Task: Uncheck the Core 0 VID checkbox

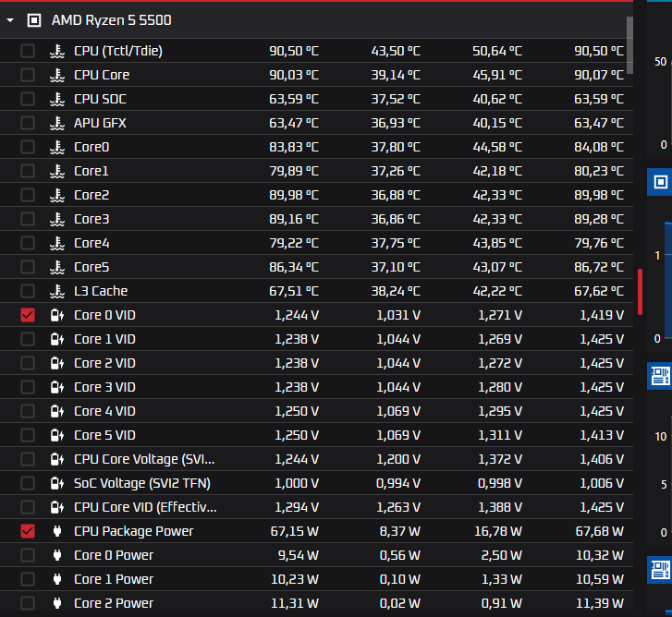Action: [x=28, y=315]
